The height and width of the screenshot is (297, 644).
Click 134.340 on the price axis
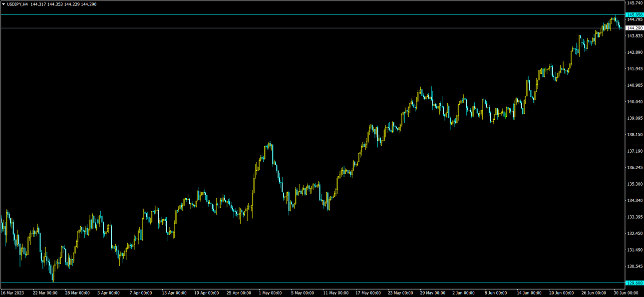[x=635, y=201]
